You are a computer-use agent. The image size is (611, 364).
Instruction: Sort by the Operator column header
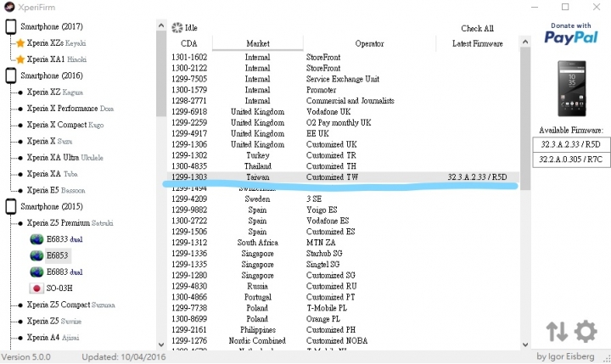pos(369,43)
